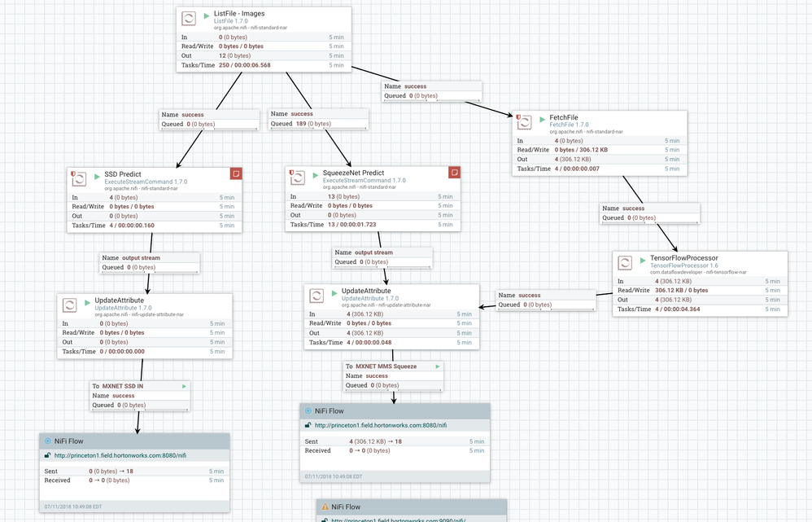Screen dimensions: 812x522
Task: Click the Sent row in the middle NiFi Flow
Action: (395, 441)
